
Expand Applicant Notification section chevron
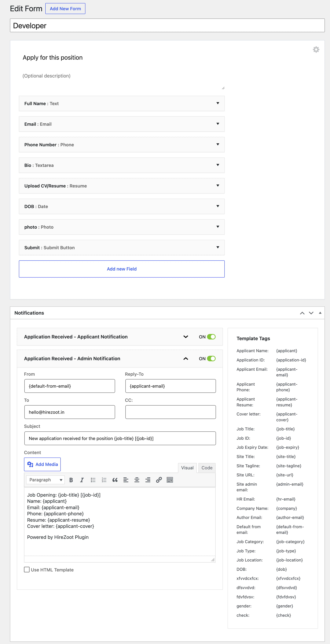186,337
